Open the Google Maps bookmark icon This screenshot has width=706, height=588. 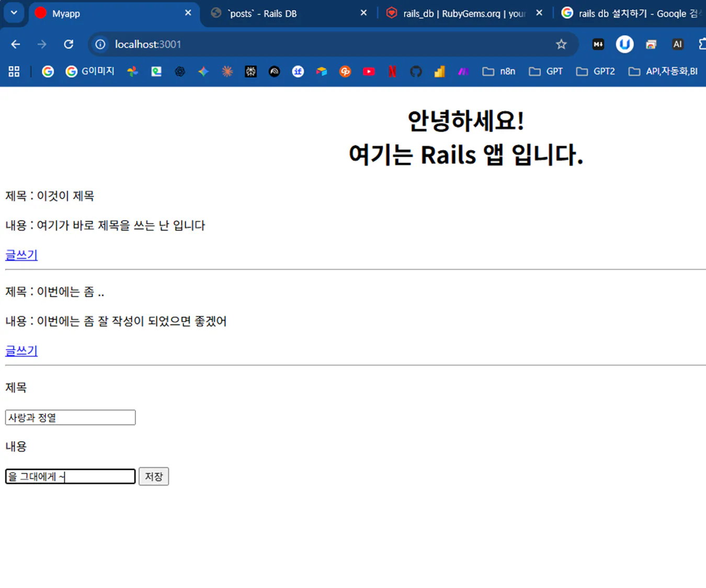(x=156, y=72)
